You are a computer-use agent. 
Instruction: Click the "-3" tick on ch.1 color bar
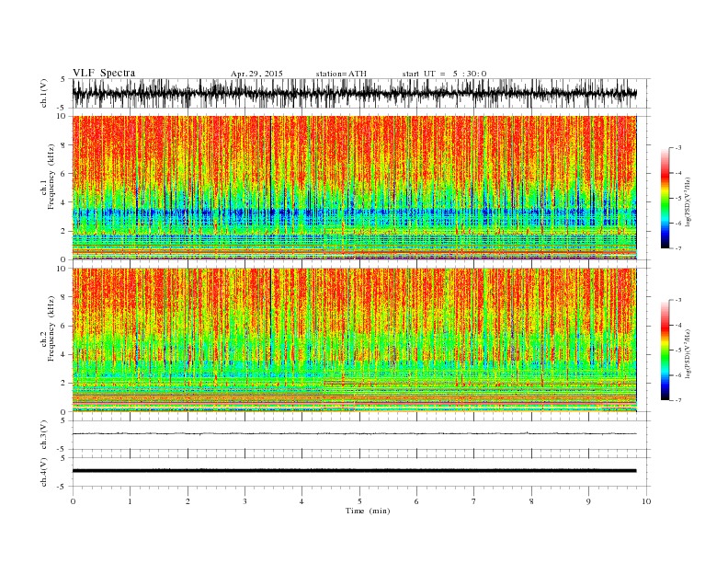677,148
